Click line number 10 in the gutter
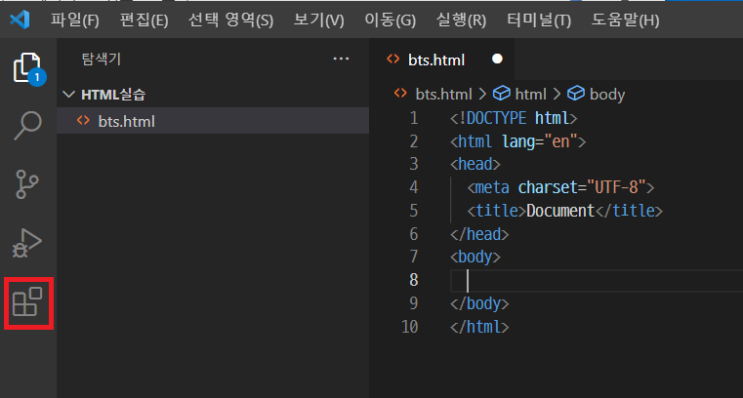The image size is (743, 398). (410, 326)
